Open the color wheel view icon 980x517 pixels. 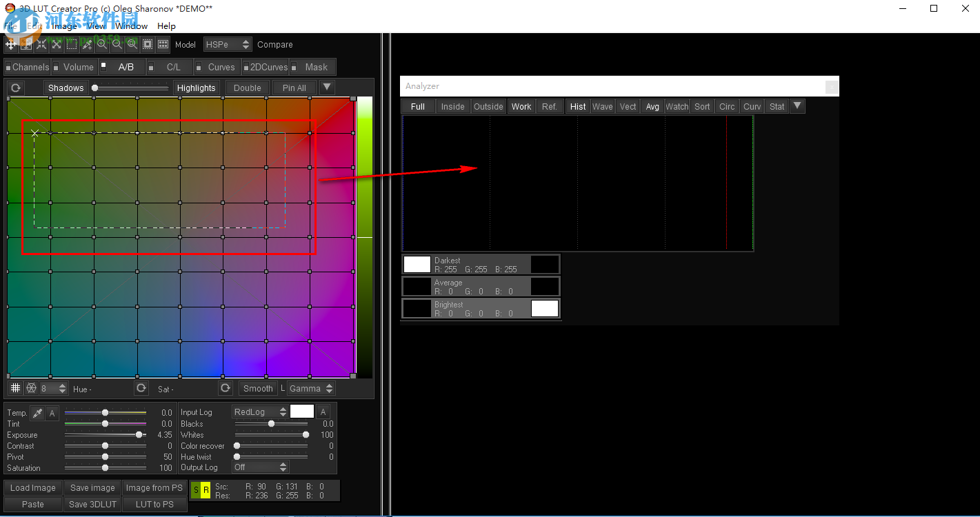point(31,388)
